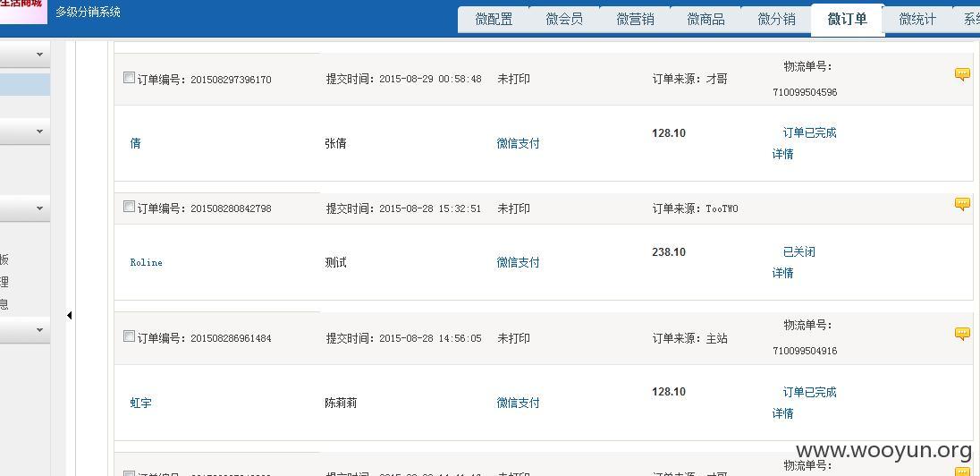Viewport: 980px width, 476px height.
Task: Click order source 才哥
Action: click(x=717, y=80)
